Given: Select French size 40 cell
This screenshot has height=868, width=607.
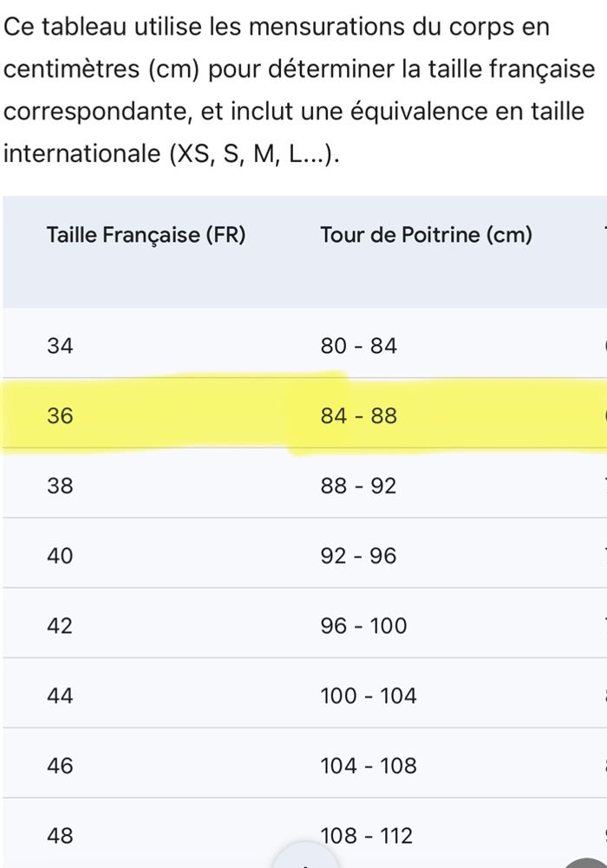Looking at the screenshot, I should coord(60,556).
